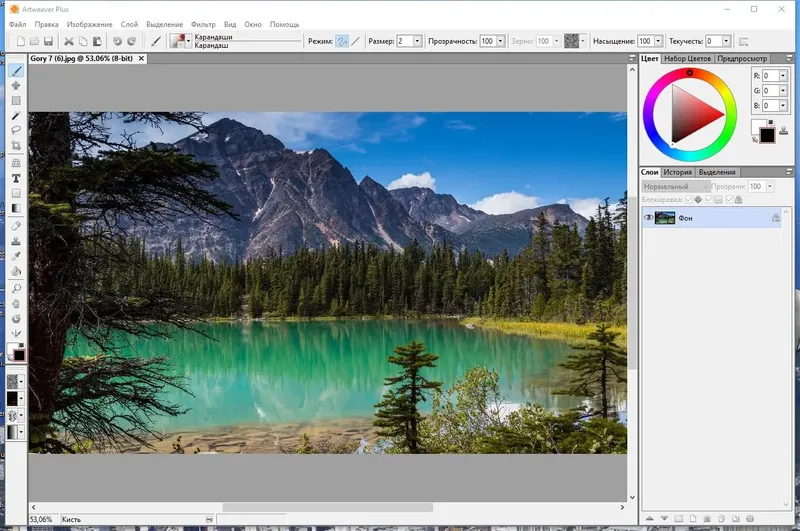Open the G channel value dropdown
Screen dimensions: 800x531
783,91
